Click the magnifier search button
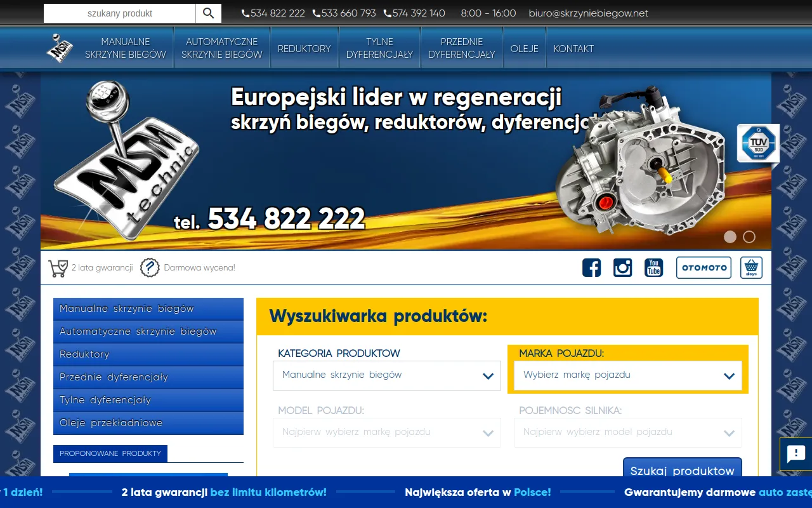 (x=209, y=13)
